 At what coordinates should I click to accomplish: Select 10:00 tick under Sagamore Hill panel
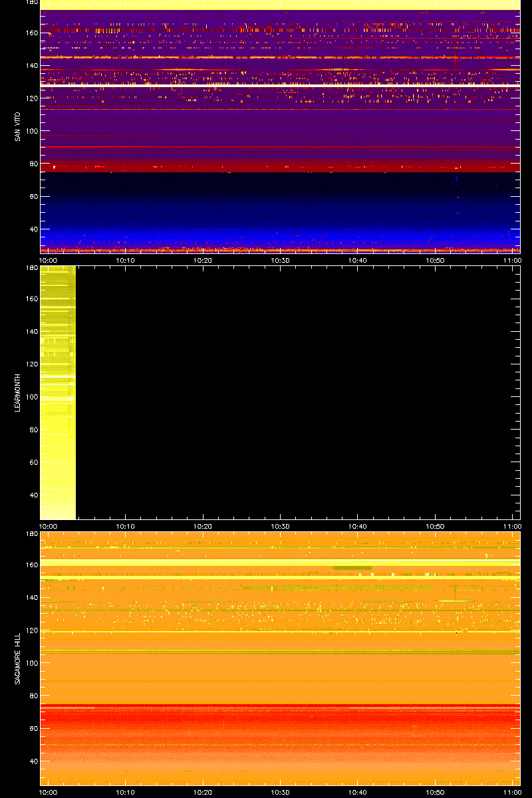coord(49,792)
